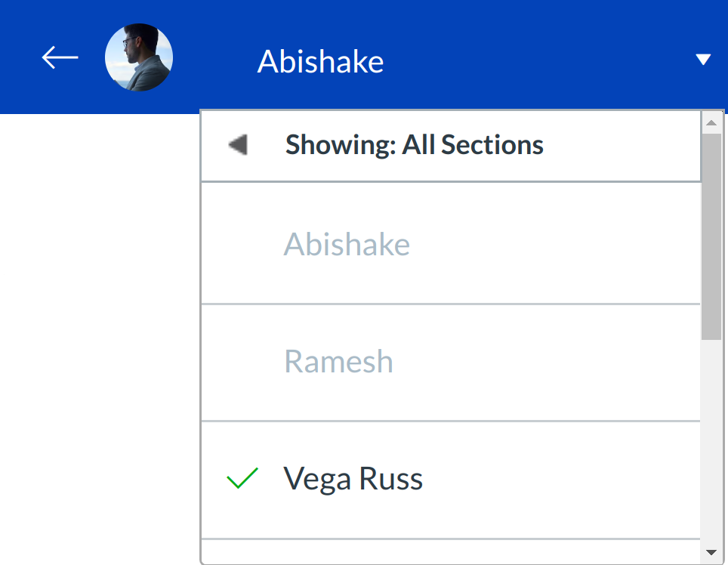728x565 pixels.
Task: Select Ramesh in the student list
Action: 338,362
